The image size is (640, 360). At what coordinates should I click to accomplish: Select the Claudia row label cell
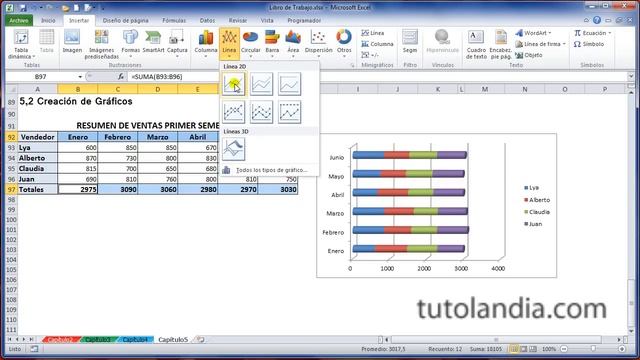coord(38,168)
